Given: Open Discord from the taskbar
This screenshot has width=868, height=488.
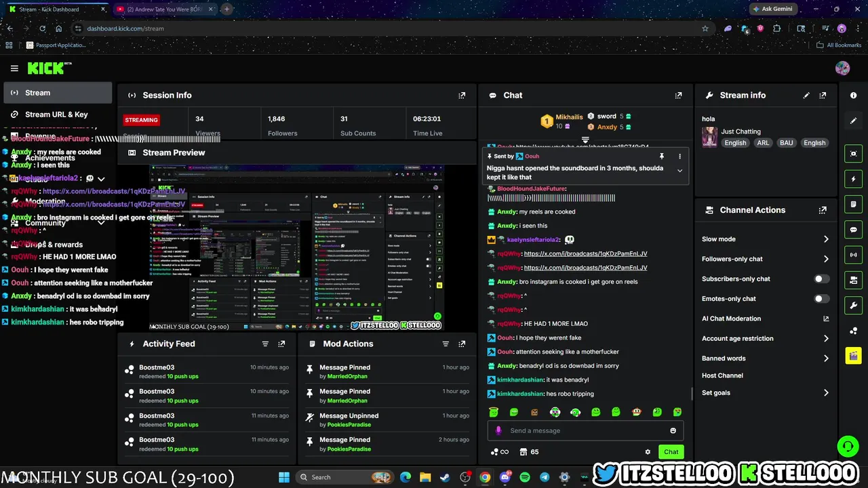Looking at the screenshot, I should coord(505,477).
